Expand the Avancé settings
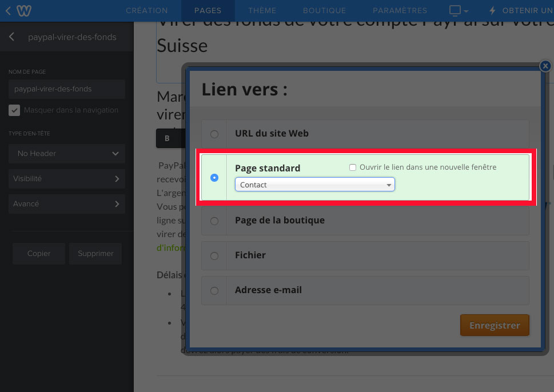 coord(67,204)
